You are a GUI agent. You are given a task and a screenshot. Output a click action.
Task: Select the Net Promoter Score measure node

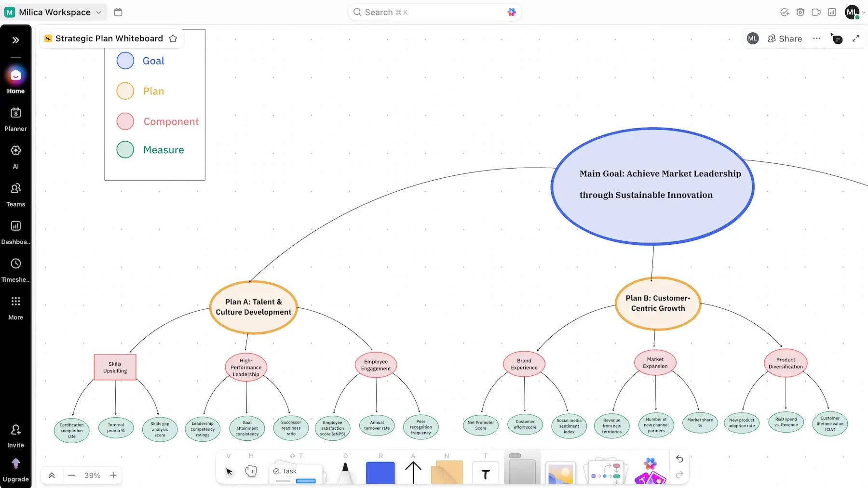click(x=481, y=425)
